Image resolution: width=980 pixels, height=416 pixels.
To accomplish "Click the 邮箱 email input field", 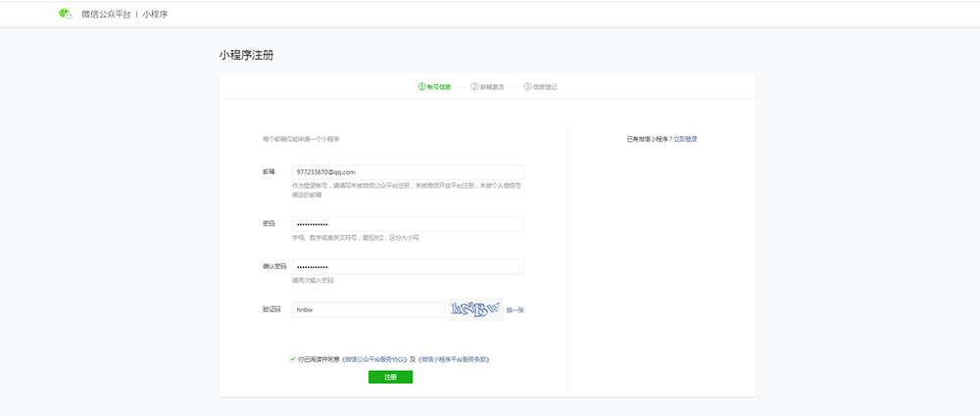I will click(x=407, y=172).
